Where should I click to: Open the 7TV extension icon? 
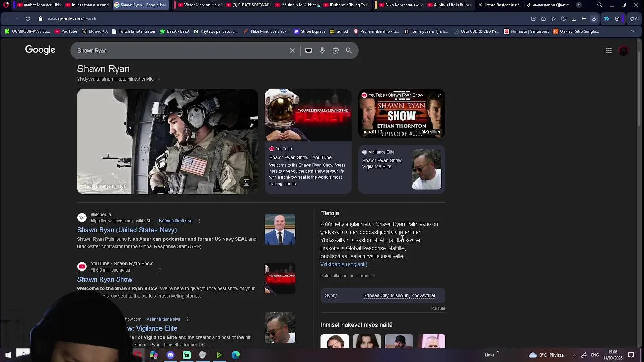(x=606, y=19)
